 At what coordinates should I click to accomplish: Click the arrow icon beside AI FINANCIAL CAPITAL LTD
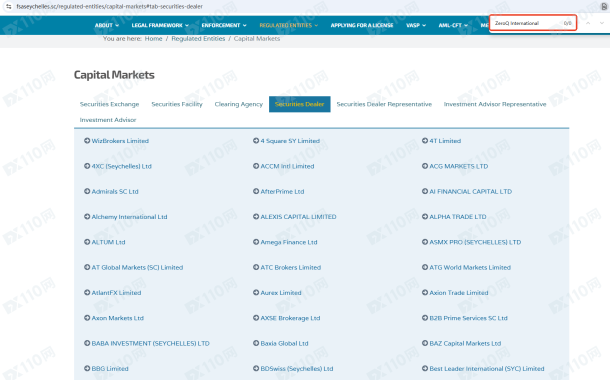[425, 191]
